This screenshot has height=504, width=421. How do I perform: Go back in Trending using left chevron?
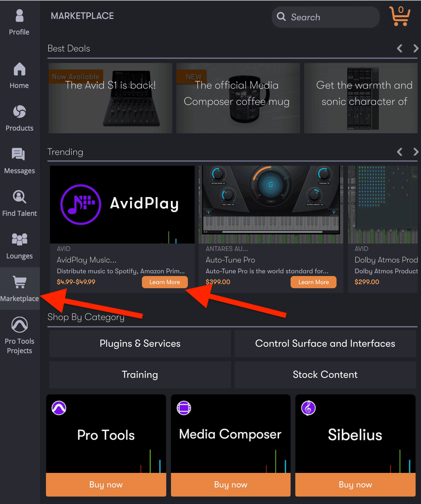tap(399, 152)
